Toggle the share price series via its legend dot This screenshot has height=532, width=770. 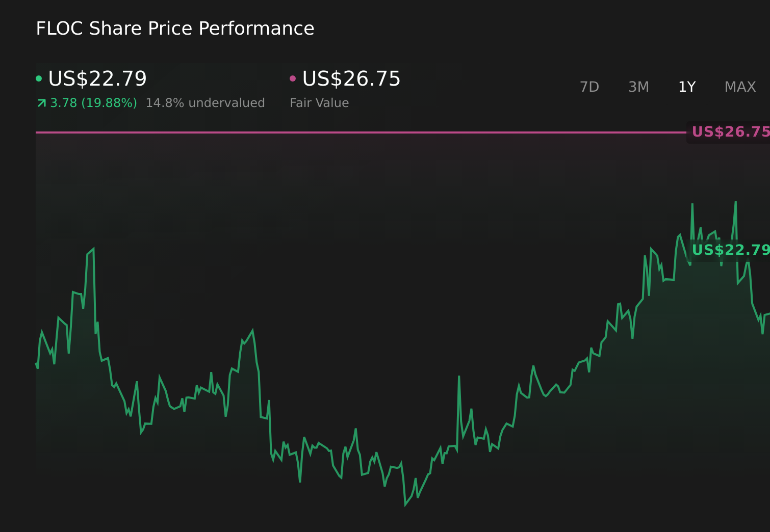click(39, 78)
